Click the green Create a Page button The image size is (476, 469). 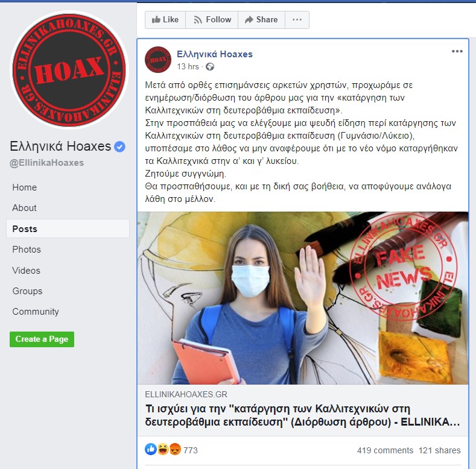tap(42, 339)
